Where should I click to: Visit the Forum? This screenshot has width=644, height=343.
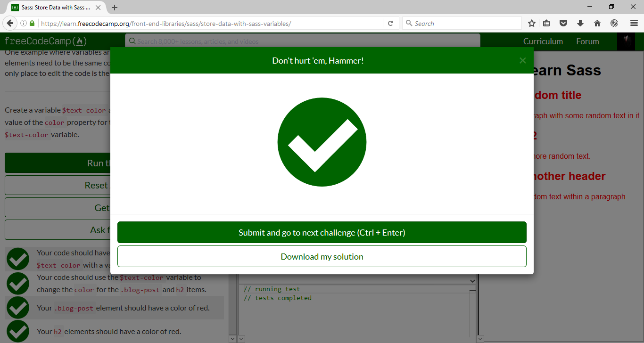(x=587, y=41)
